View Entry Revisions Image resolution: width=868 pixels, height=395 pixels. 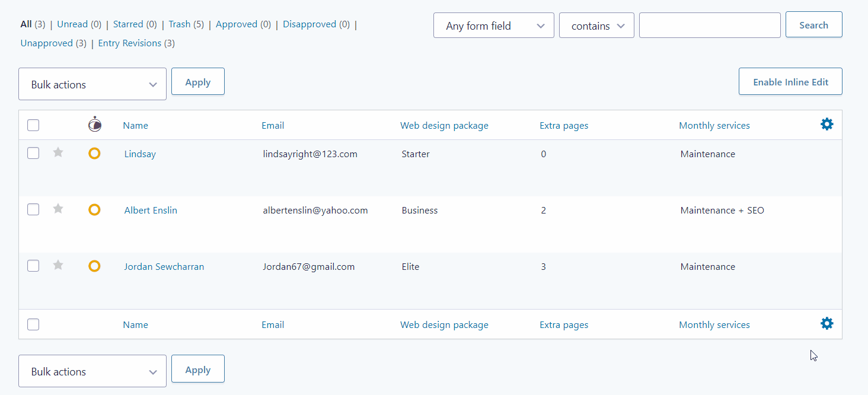(x=129, y=43)
